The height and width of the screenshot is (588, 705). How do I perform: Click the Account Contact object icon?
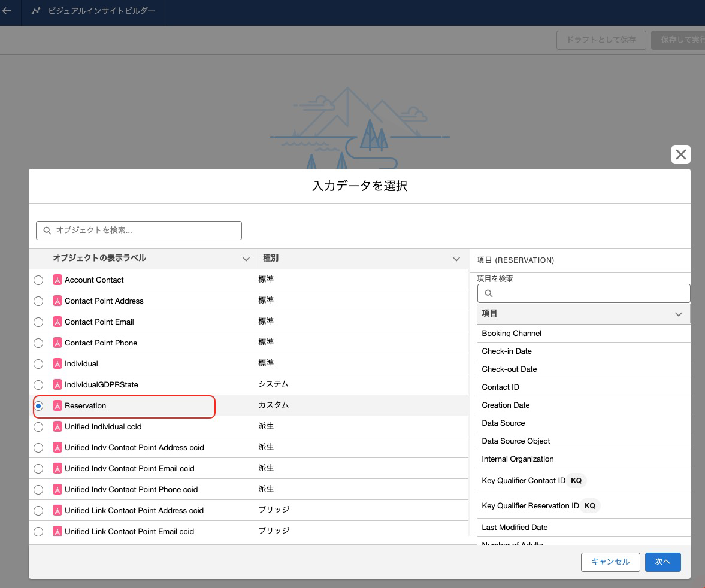[57, 280]
